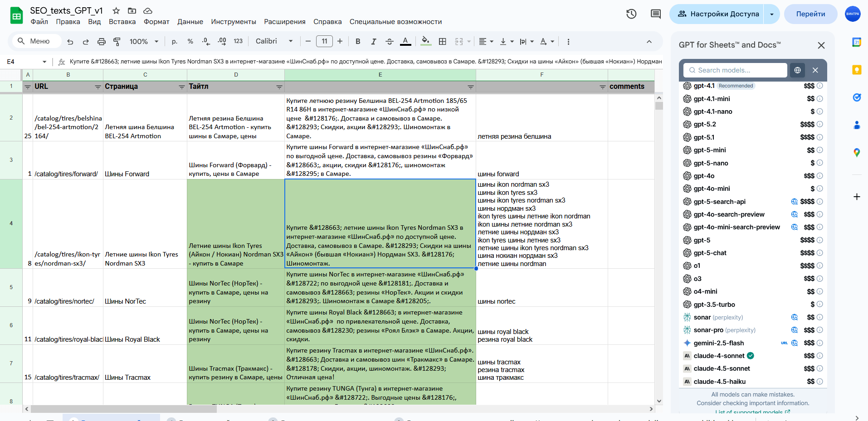
Task: Toggle strikethrough formatting
Action: pos(389,42)
